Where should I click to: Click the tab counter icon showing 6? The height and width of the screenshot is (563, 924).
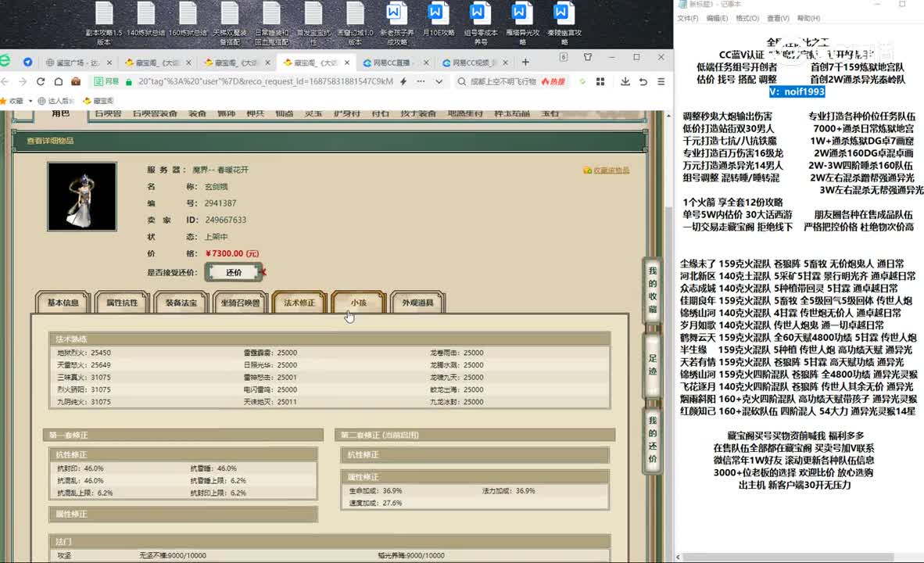(564, 57)
